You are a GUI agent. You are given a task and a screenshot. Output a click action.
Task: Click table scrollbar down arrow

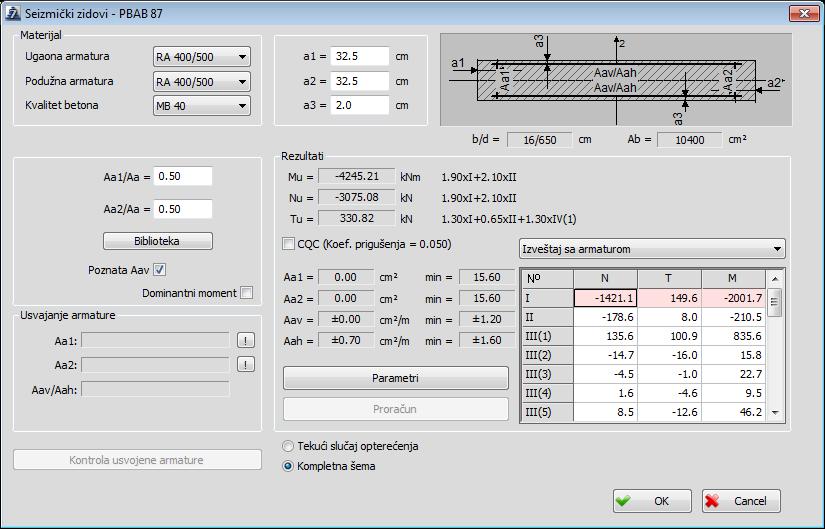pos(774,413)
